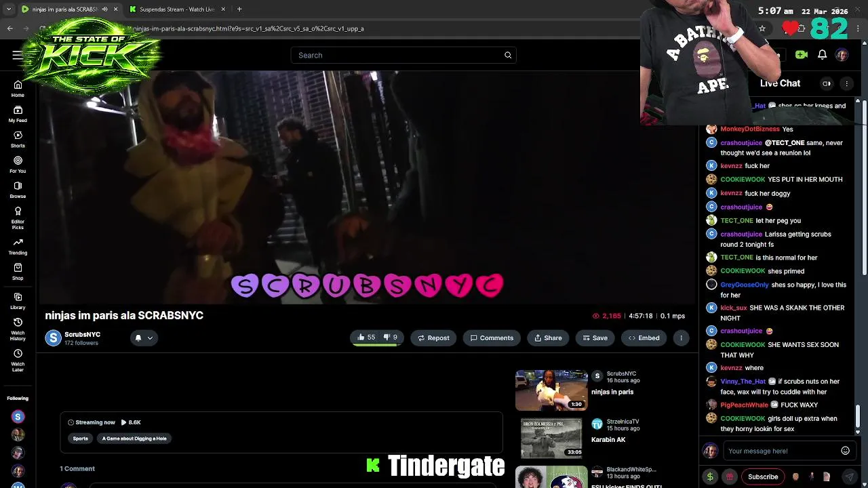Viewport: 868px width, 488px height.
Task: Open the 'Karabin AK' video thumbnail
Action: pyautogui.click(x=551, y=439)
